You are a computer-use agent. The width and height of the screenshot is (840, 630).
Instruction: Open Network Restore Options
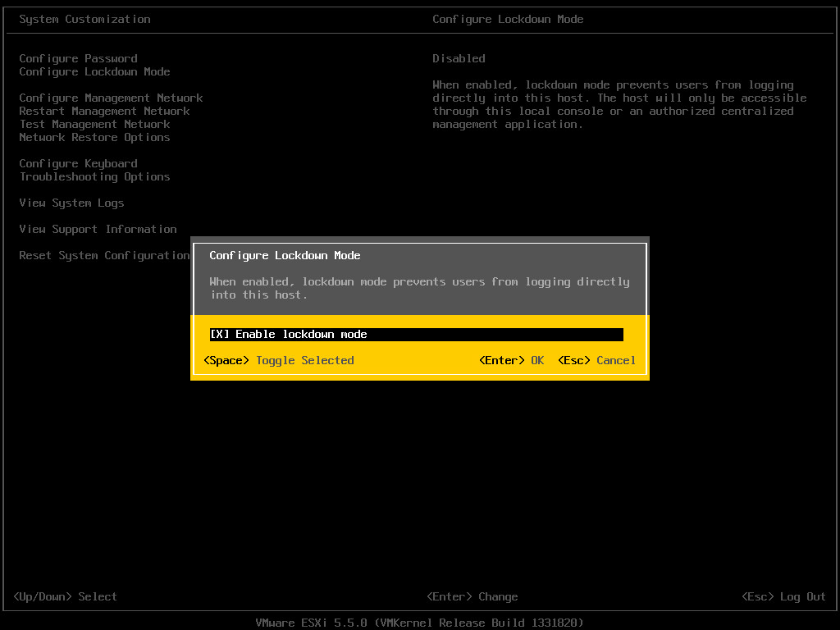(95, 137)
